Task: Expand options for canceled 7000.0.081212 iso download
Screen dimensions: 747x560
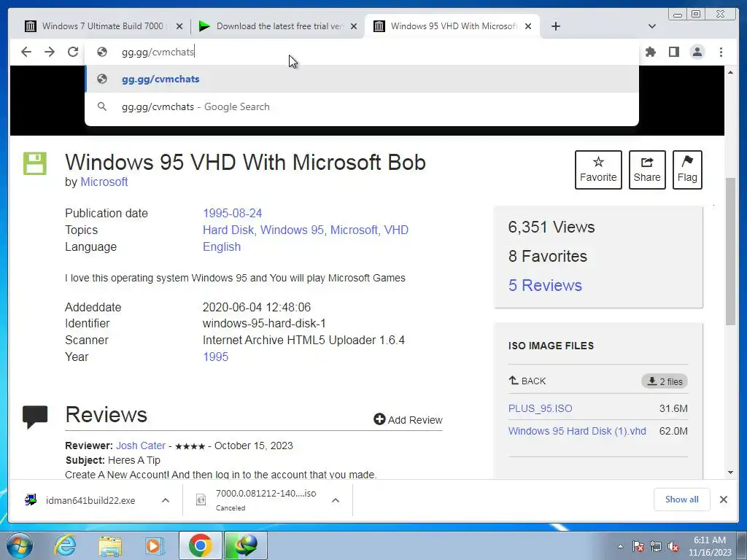Action: 336,500
